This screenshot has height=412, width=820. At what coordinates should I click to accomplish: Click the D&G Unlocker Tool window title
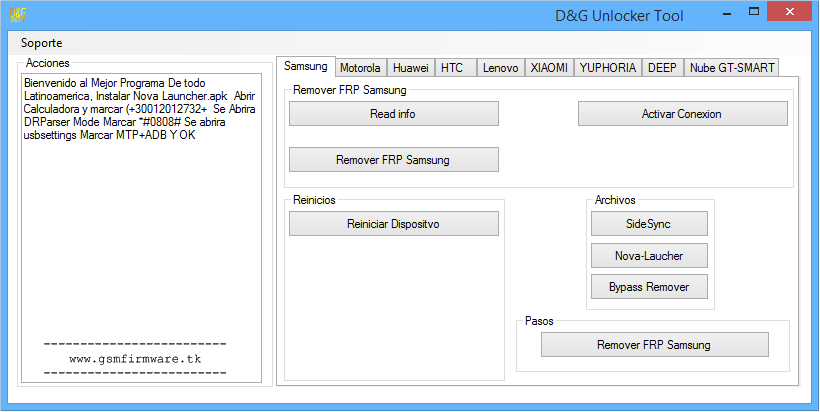coord(619,16)
